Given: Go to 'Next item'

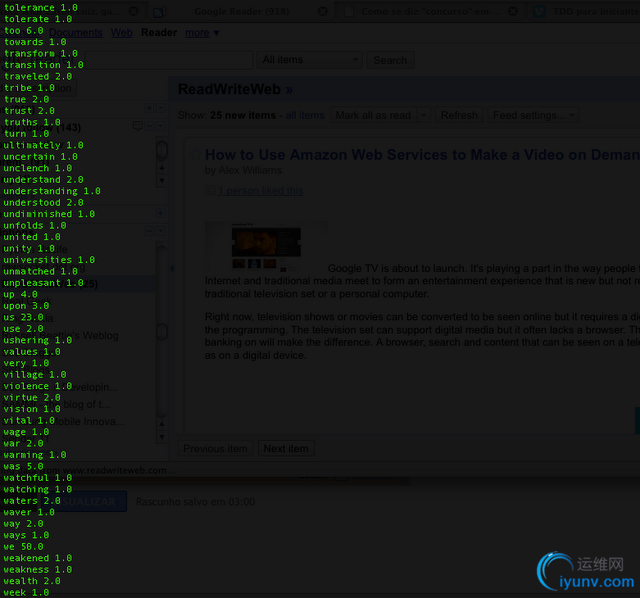Looking at the screenshot, I should click(286, 448).
